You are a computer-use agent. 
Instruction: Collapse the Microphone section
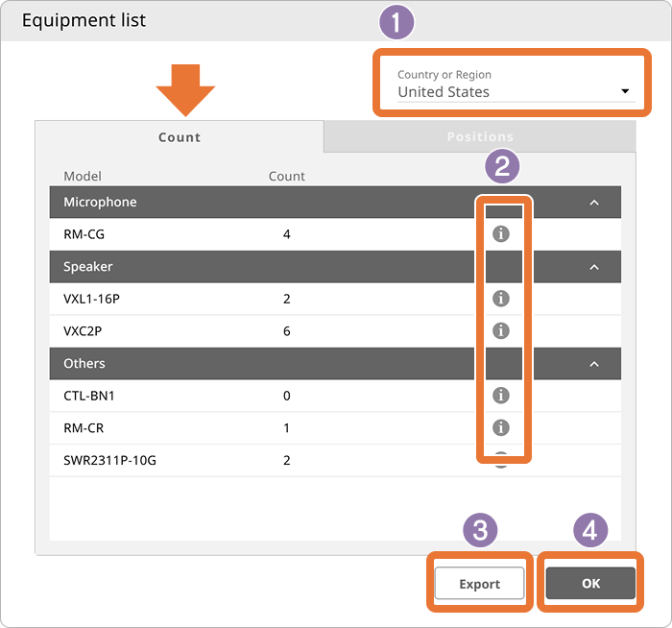594,203
